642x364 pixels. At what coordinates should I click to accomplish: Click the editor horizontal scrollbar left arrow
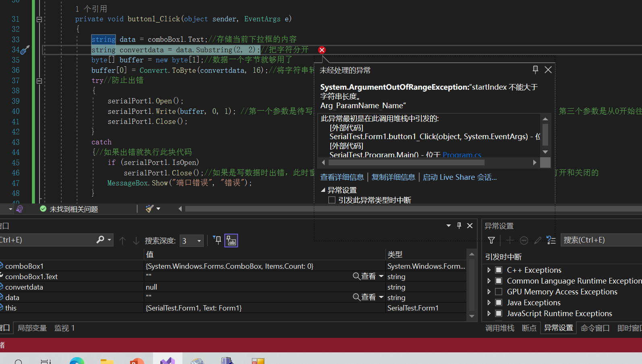(180, 209)
